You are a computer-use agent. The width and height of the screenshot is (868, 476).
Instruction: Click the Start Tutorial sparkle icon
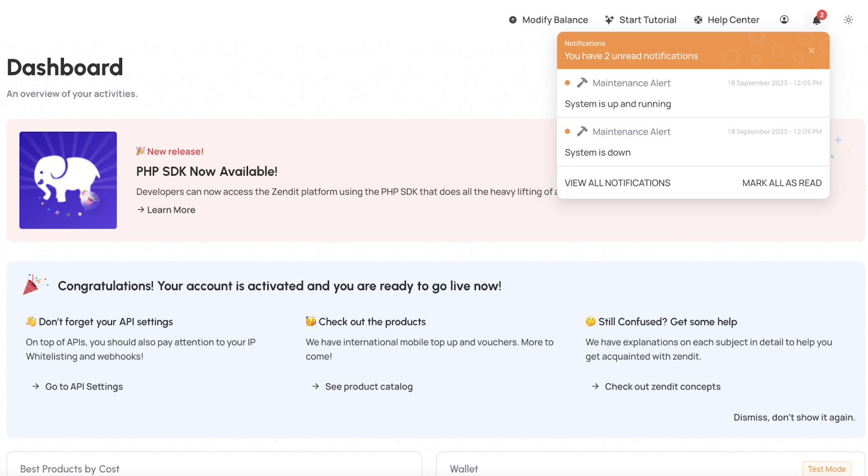tap(609, 20)
